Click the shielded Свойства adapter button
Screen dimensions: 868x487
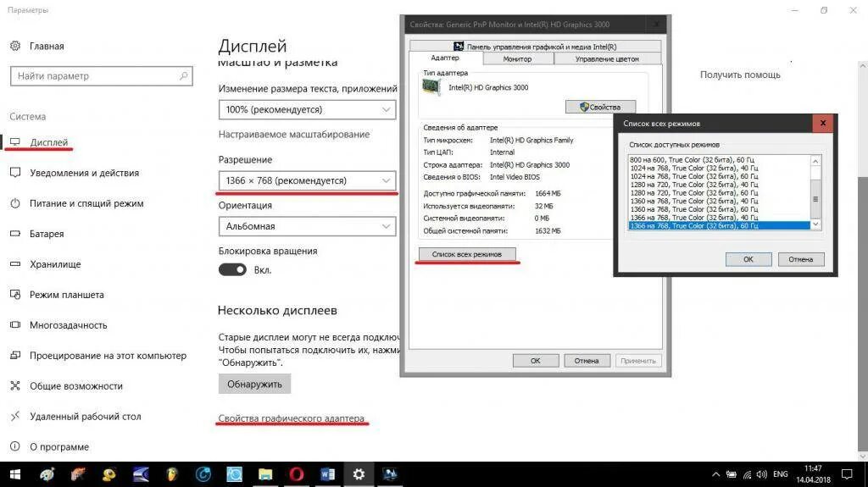click(601, 107)
